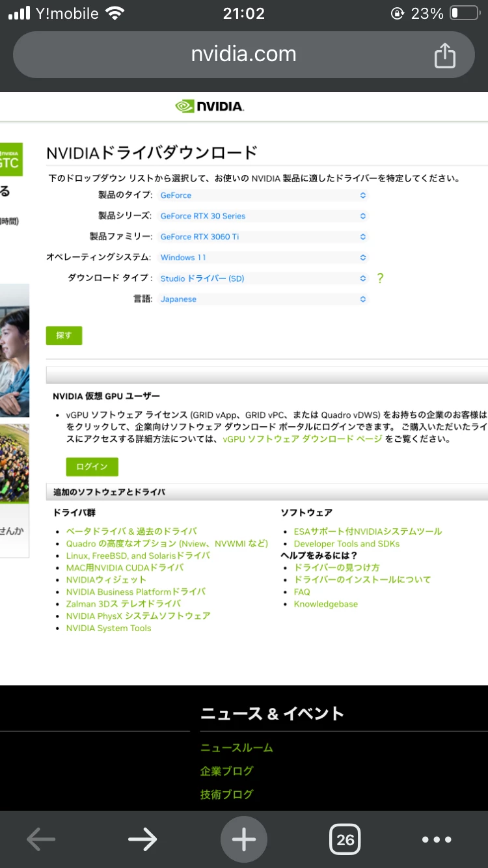Open the Knowledgebase link

point(326,604)
